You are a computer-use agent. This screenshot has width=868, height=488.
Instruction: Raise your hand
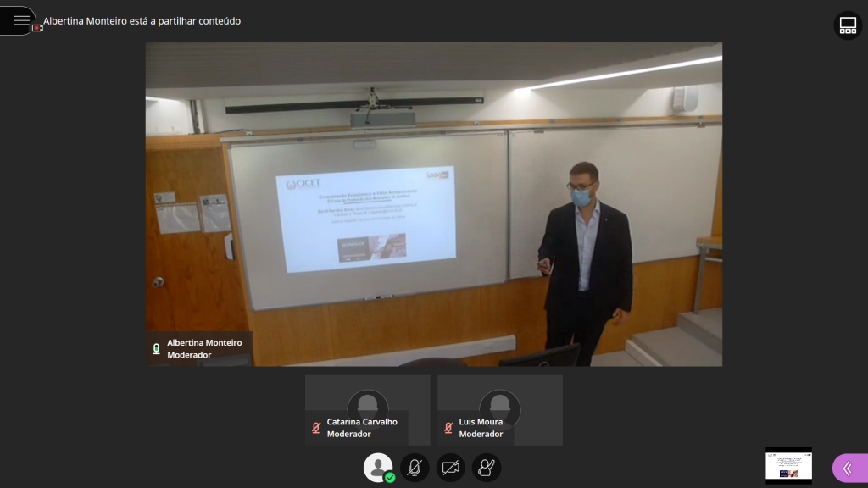pyautogui.click(x=487, y=468)
